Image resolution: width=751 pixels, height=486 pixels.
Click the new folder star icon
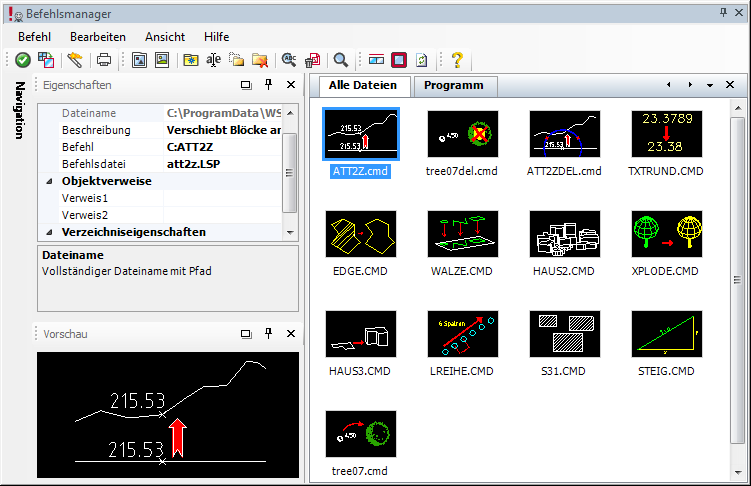tap(190, 60)
